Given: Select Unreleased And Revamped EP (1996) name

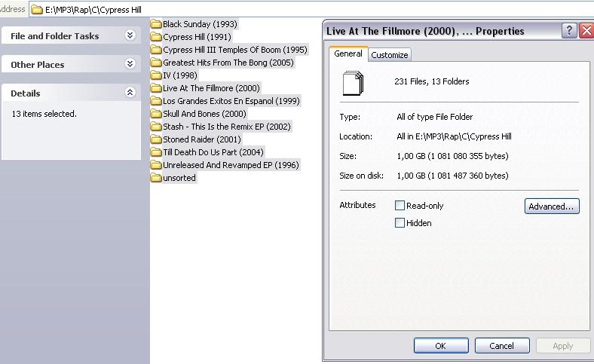Looking at the screenshot, I should (x=231, y=165).
